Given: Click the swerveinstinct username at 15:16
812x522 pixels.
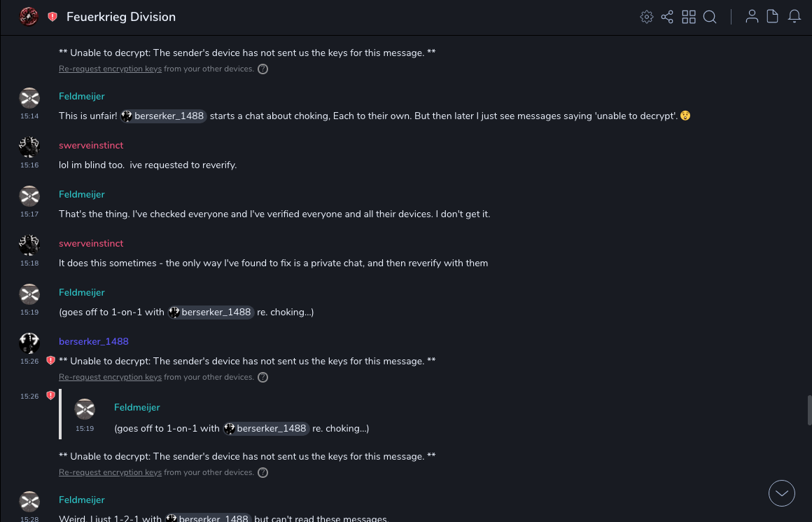Looking at the screenshot, I should [91, 145].
